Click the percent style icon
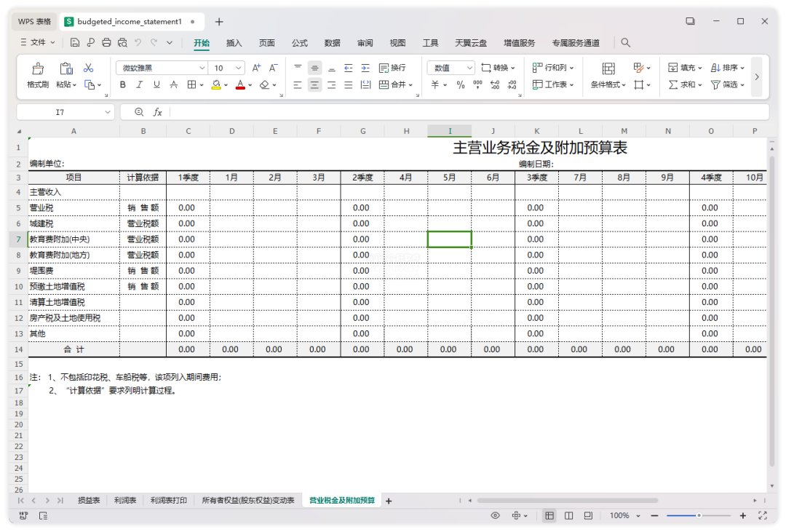Screen dimensions: 786x532 point(461,85)
